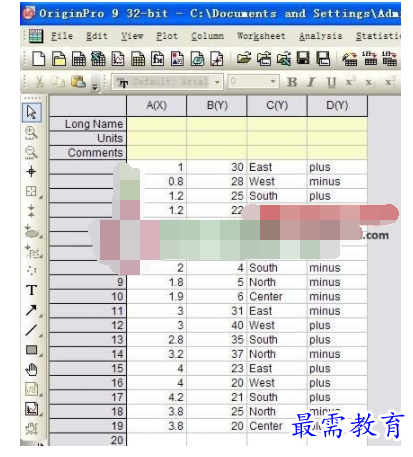
Task: Select the Text (T) tool
Action: coord(32,290)
